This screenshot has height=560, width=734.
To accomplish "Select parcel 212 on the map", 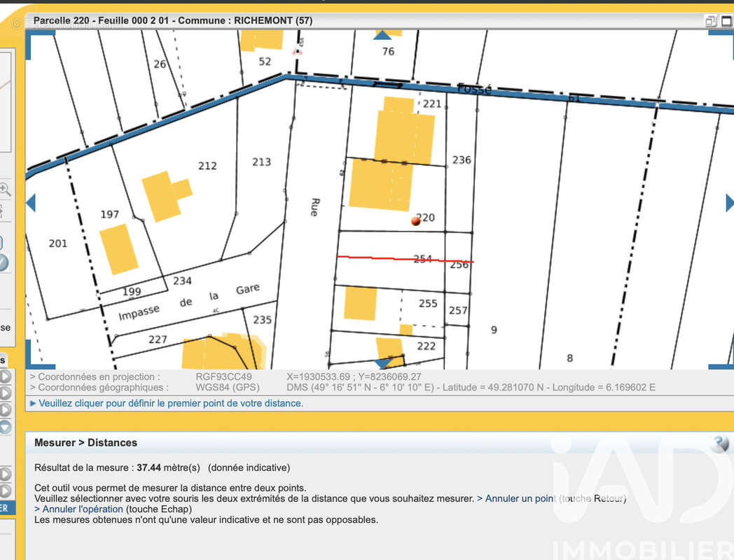I will click(207, 166).
